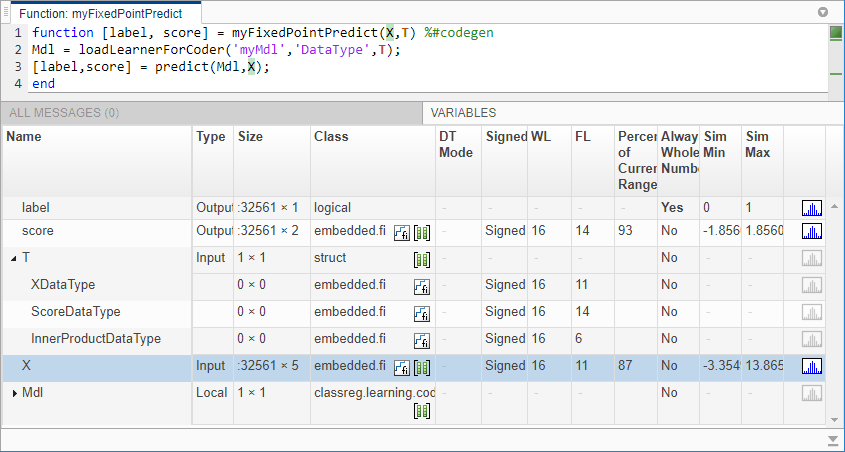Click green struct icon in T row

tap(421, 258)
